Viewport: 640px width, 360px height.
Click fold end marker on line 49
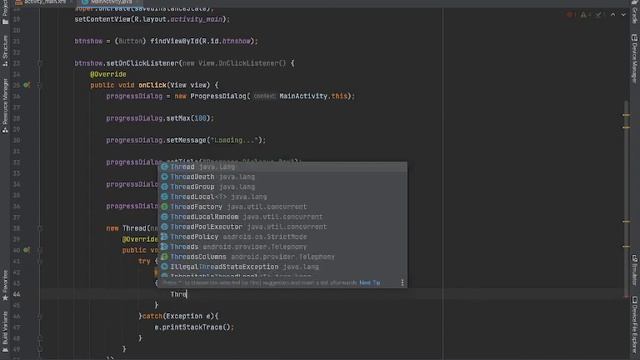click(x=40, y=349)
